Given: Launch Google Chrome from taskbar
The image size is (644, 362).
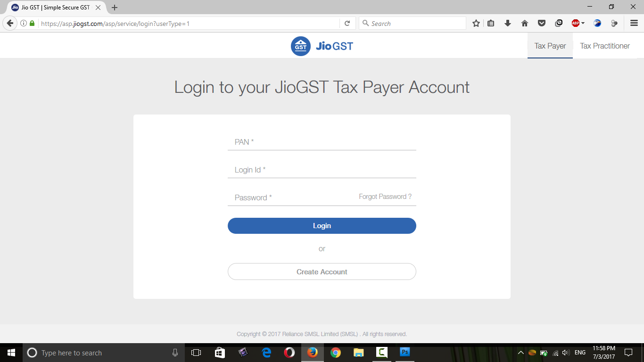Looking at the screenshot, I should 335,353.
